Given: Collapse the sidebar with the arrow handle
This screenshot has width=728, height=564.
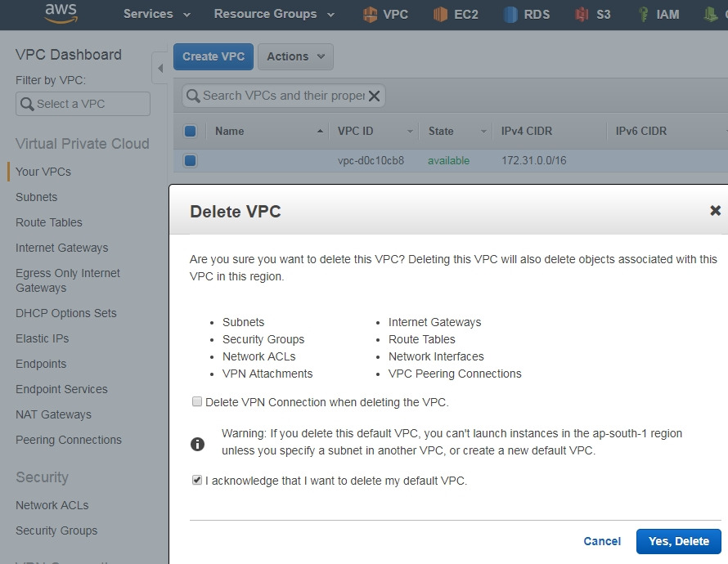Looking at the screenshot, I should pos(160,68).
